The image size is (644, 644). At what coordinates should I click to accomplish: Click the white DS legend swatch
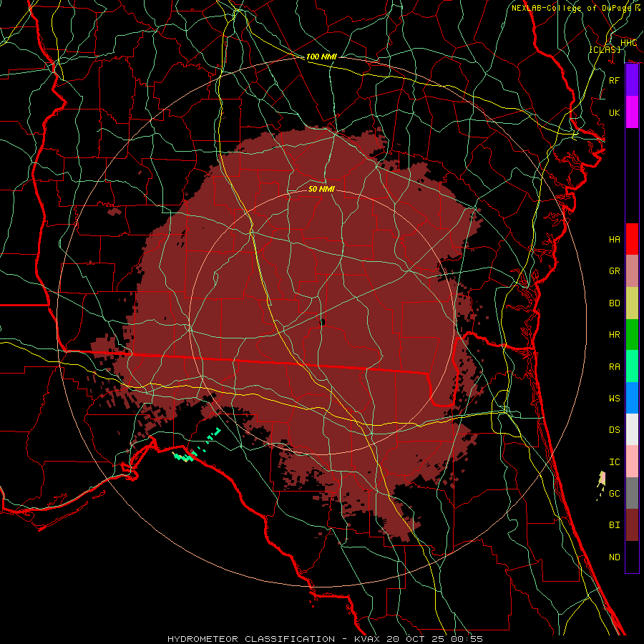[x=632, y=429]
